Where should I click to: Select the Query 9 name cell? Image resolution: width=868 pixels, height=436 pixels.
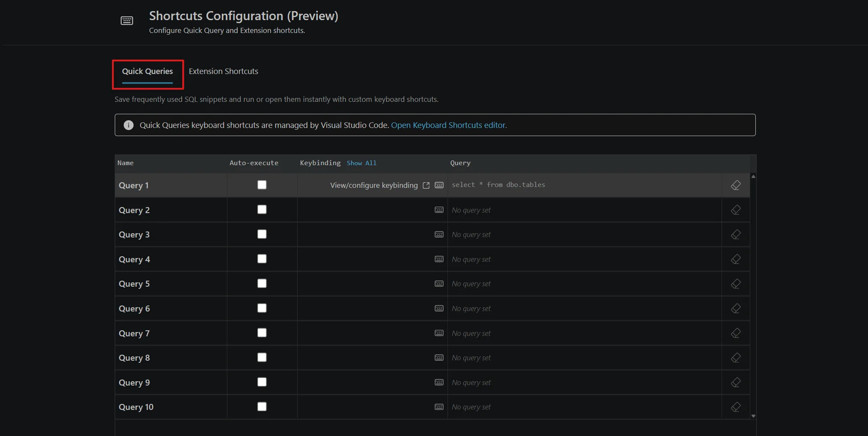pos(171,383)
